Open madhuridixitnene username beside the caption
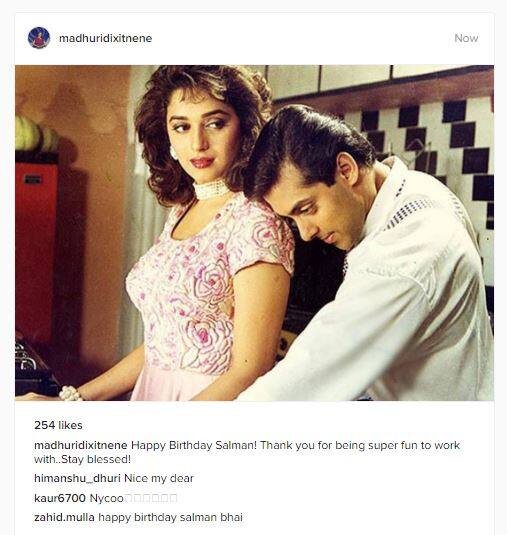Image resolution: width=507 pixels, height=535 pixels. (x=81, y=445)
